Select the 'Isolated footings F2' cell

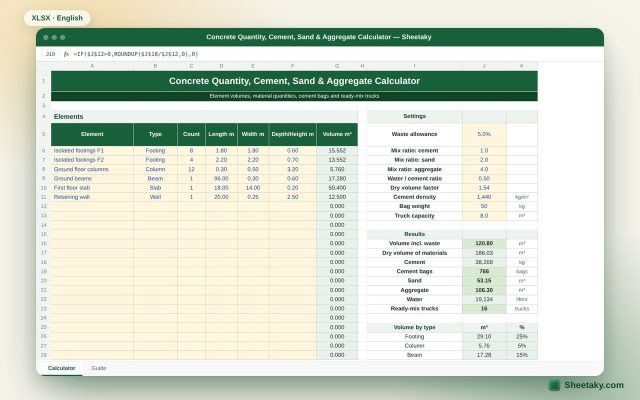coord(92,160)
